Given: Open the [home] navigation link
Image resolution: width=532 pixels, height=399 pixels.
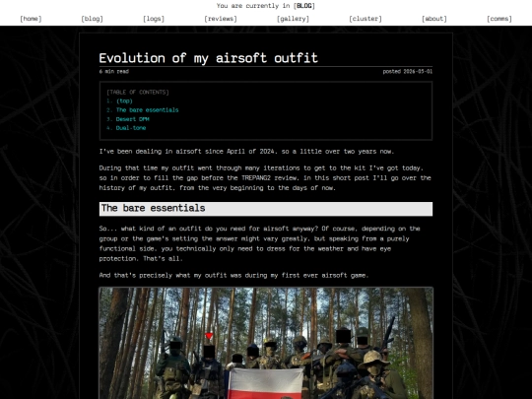Looking at the screenshot, I should tap(31, 19).
